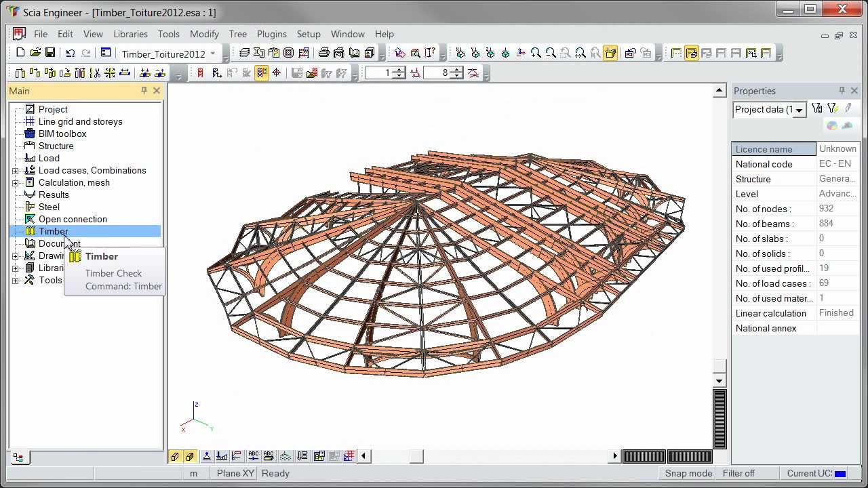Image resolution: width=868 pixels, height=488 pixels.
Task: Click the Current UCS blue color box
Action: click(x=840, y=474)
